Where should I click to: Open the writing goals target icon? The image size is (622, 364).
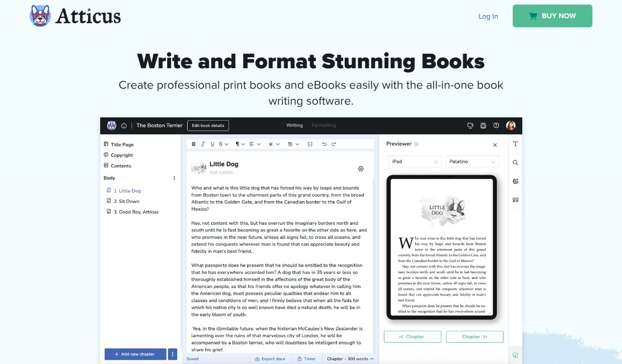pos(515,181)
